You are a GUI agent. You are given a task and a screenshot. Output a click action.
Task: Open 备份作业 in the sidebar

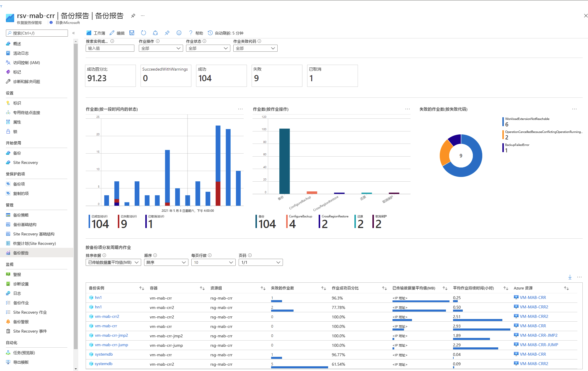21,303
